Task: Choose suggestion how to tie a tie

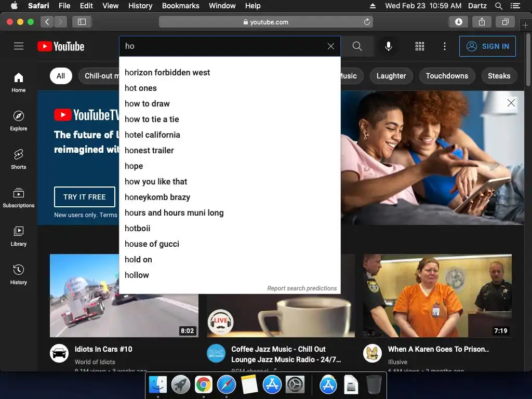Action: tap(230, 119)
